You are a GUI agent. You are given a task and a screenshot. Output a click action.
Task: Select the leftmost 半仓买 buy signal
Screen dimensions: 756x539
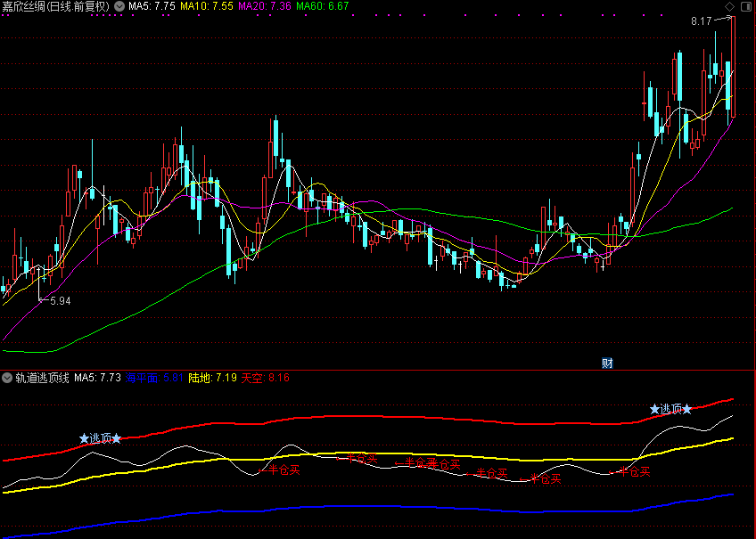coord(280,470)
